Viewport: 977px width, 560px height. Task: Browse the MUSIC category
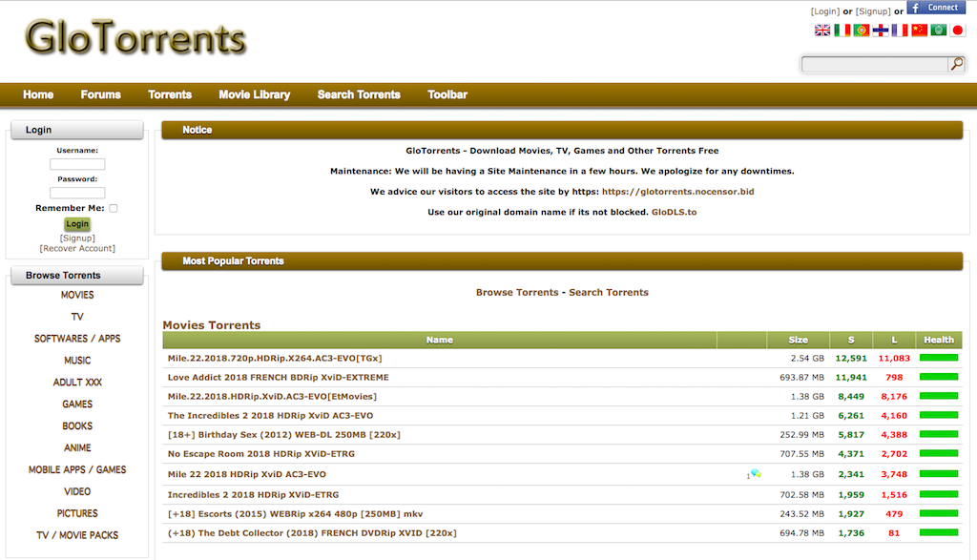pos(77,360)
